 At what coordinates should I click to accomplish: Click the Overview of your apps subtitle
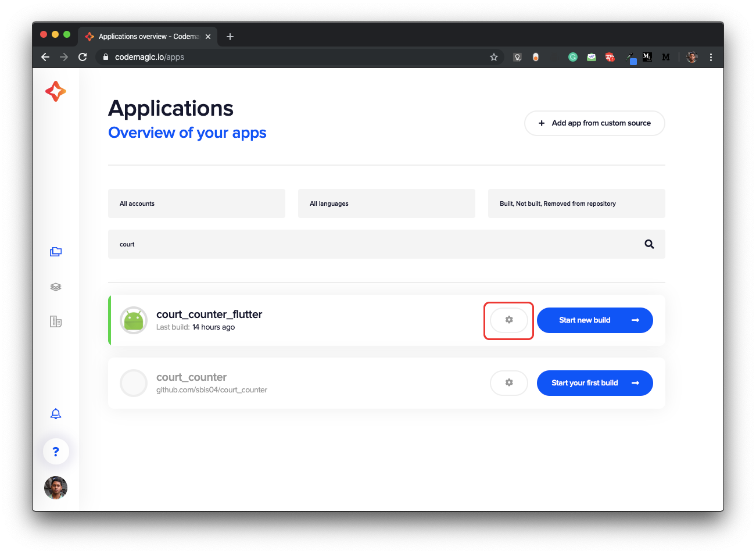pos(187,133)
